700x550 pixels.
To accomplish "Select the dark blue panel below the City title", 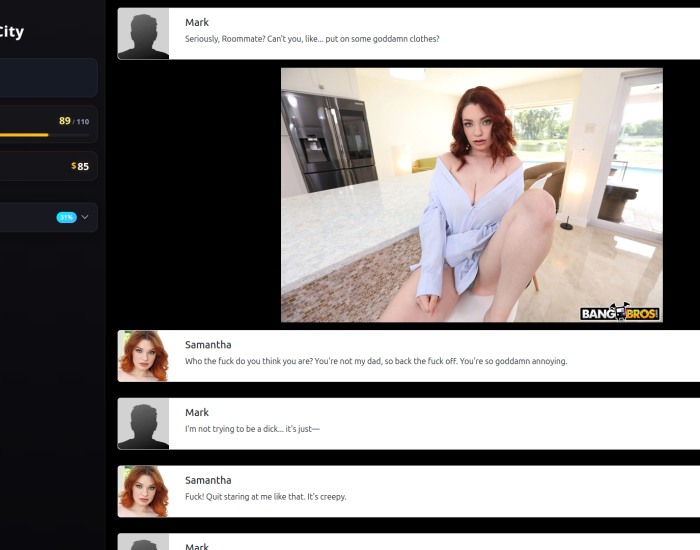I will coord(48,78).
